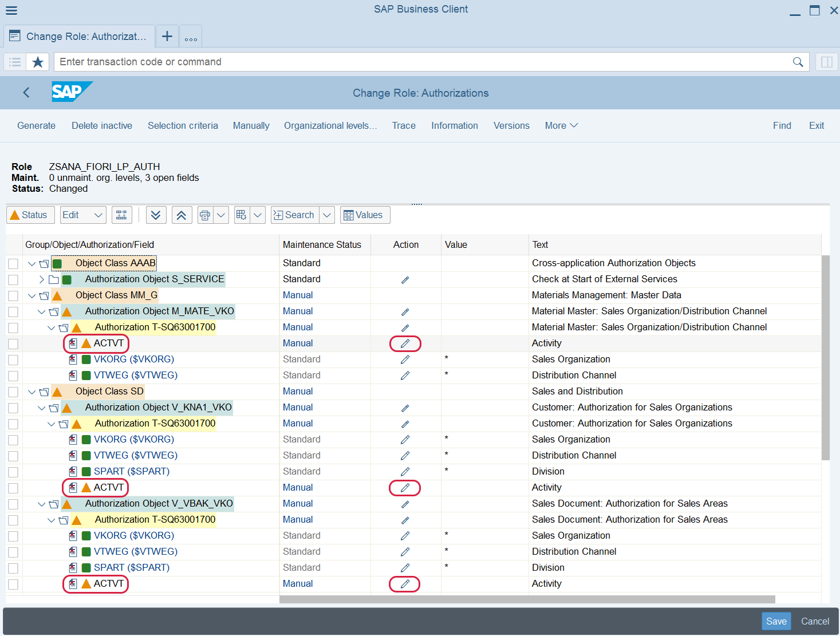Open Organizational levels...
This screenshot has width=840, height=636.
coord(330,126)
